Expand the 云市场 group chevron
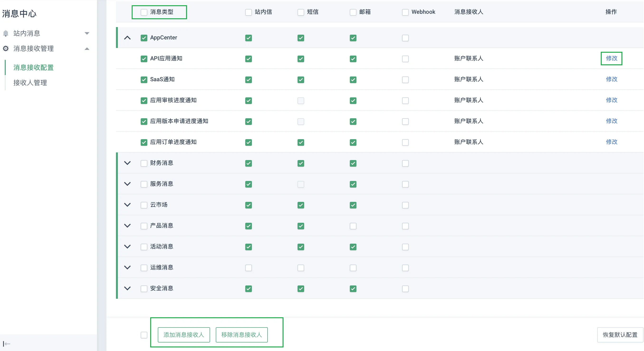644x351 pixels. [128, 205]
